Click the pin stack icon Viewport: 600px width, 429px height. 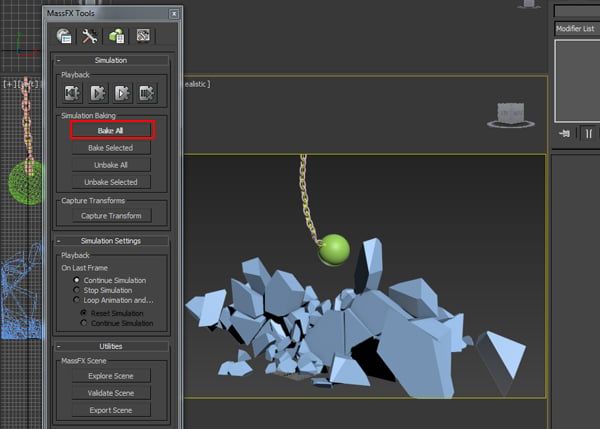pos(564,134)
